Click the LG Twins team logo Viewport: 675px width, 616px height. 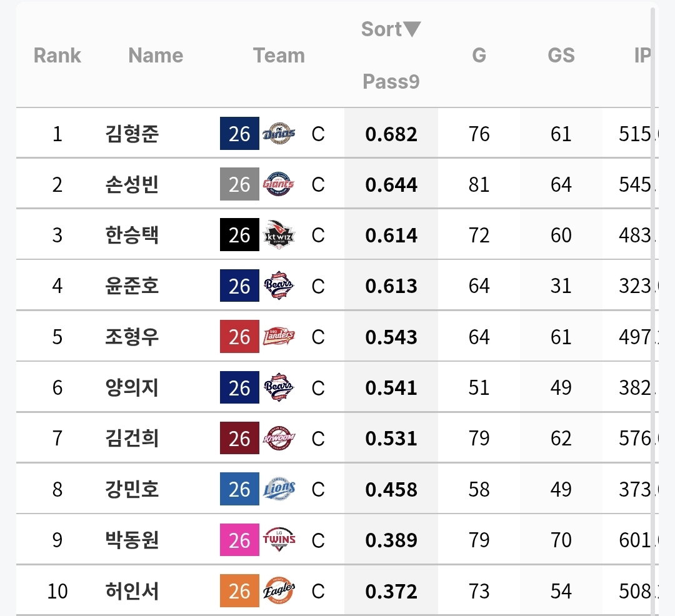(279, 540)
